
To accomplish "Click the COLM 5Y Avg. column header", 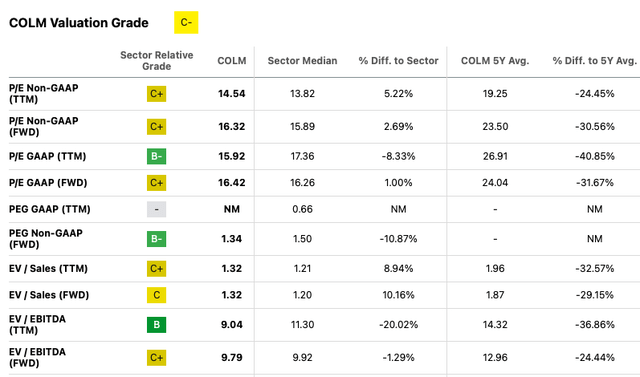I will 495,61.
